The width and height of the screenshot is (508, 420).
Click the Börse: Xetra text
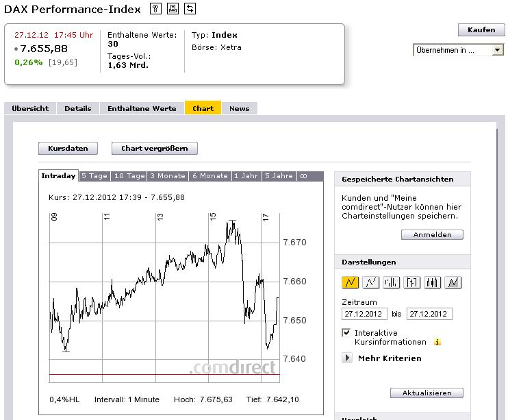coord(216,47)
